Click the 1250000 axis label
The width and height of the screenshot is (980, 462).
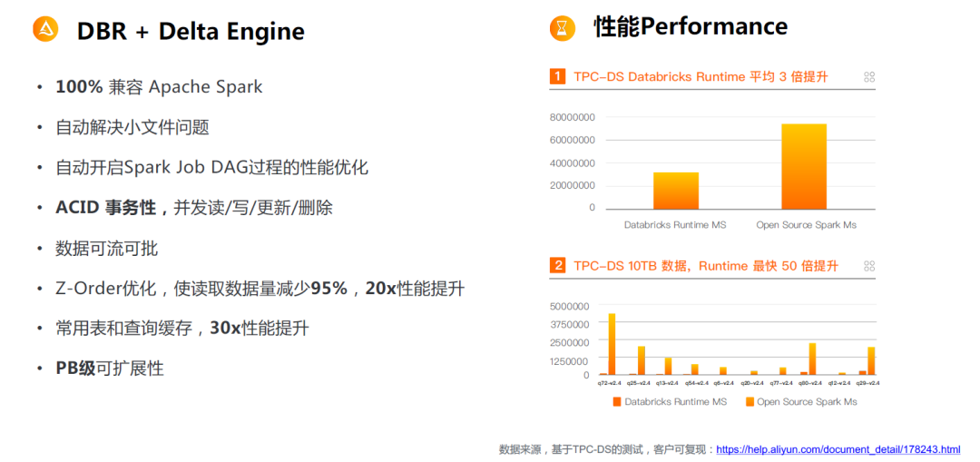point(569,360)
